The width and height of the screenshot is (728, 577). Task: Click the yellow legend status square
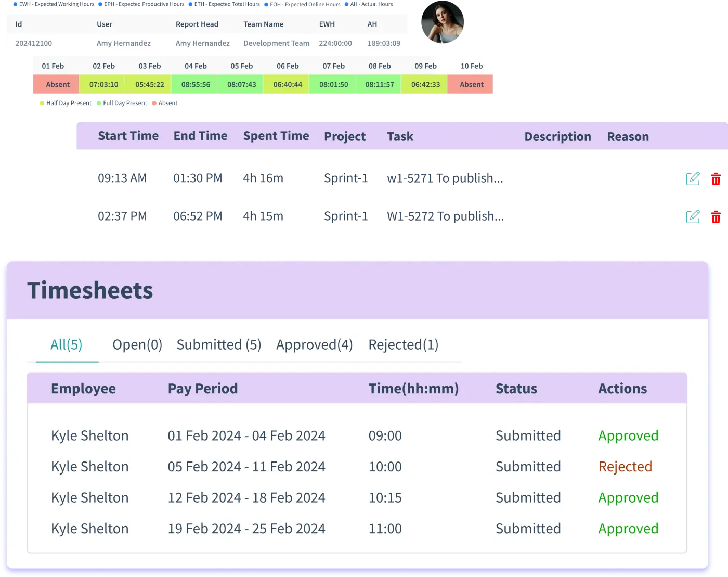coord(41,104)
